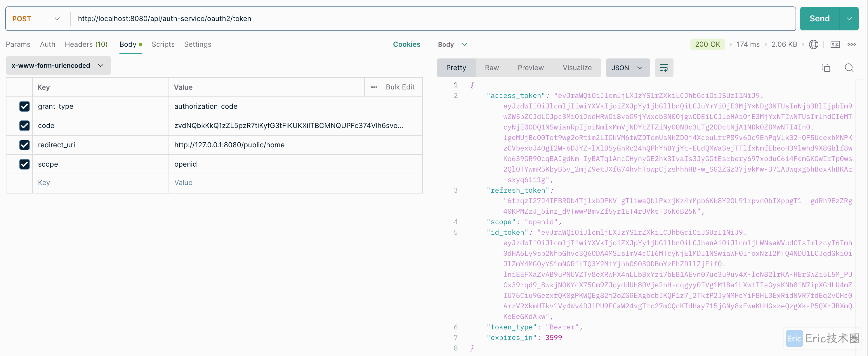Click the openid value cell
The image size is (868, 356).
(296, 164)
